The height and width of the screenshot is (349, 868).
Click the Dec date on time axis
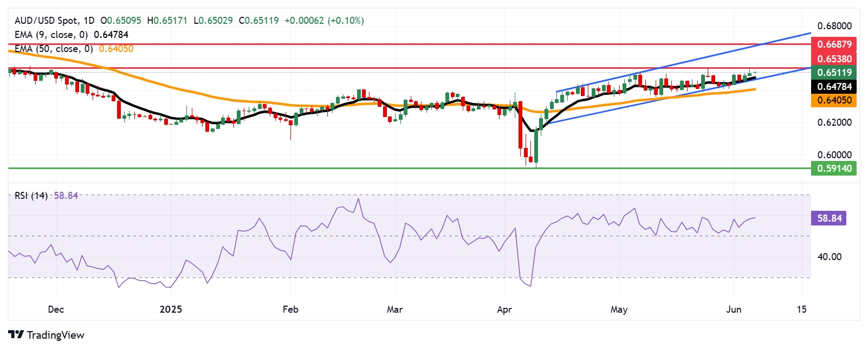coord(56,309)
